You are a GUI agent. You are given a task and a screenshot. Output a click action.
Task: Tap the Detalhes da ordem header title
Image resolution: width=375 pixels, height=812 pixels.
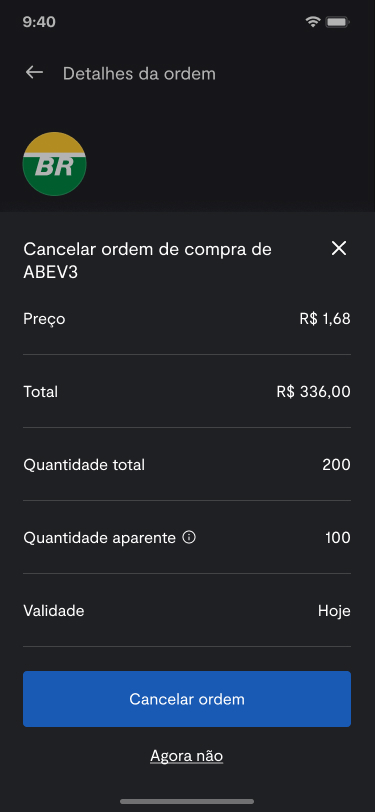[139, 74]
